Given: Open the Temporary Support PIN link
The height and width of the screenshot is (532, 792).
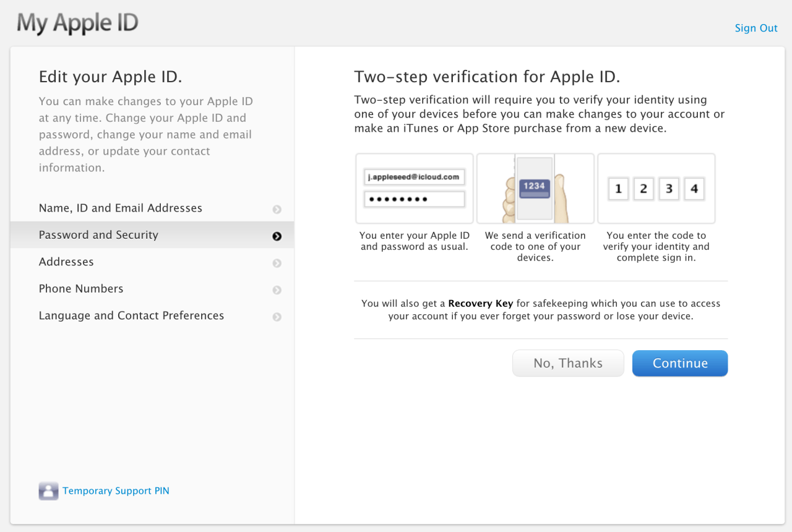Looking at the screenshot, I should (116, 491).
